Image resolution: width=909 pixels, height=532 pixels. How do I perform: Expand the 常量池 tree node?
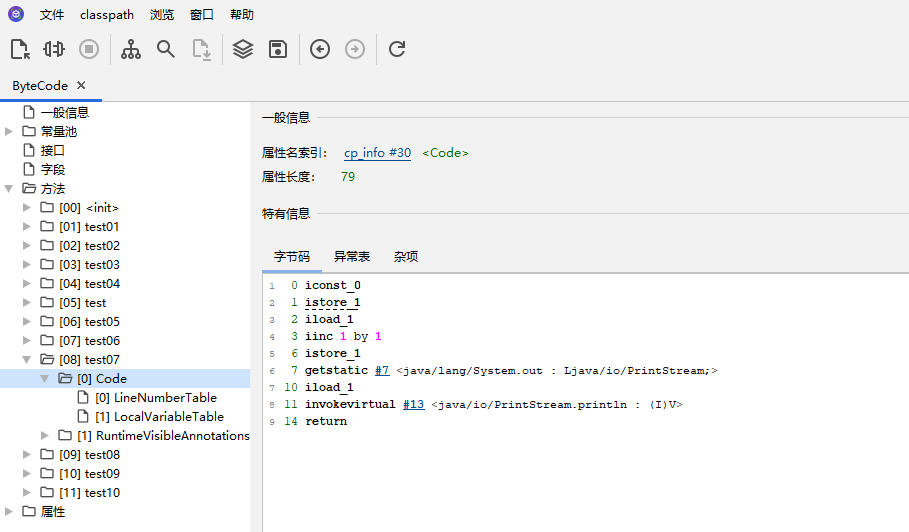point(9,132)
